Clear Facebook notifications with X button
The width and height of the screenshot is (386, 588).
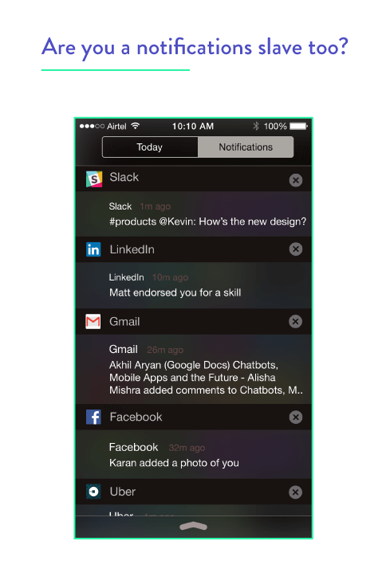[296, 417]
